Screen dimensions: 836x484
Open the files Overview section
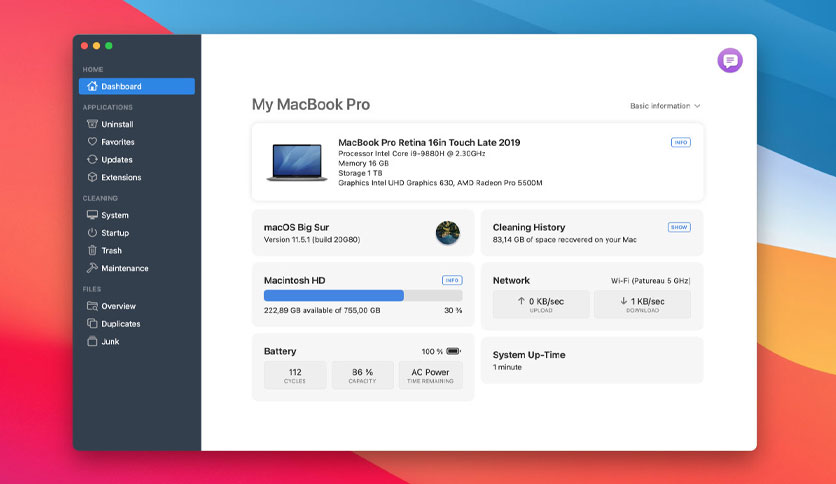[x=118, y=306]
